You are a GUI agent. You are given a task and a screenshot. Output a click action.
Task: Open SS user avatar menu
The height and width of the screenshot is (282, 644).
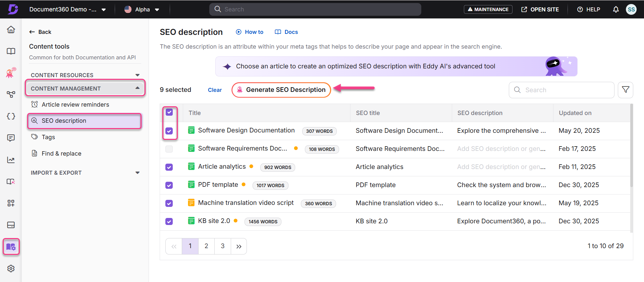tap(631, 9)
